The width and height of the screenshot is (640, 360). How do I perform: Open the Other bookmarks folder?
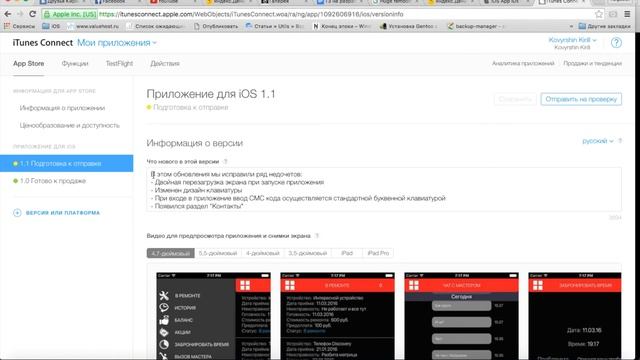(x=604, y=26)
